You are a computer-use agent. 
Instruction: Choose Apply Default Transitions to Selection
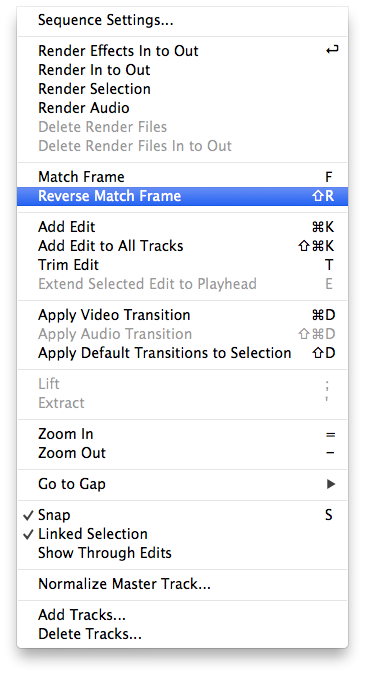182,353
